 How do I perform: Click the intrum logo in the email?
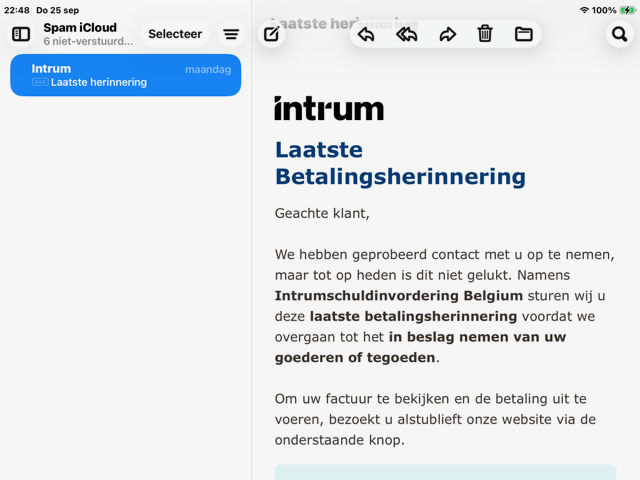coord(329,108)
